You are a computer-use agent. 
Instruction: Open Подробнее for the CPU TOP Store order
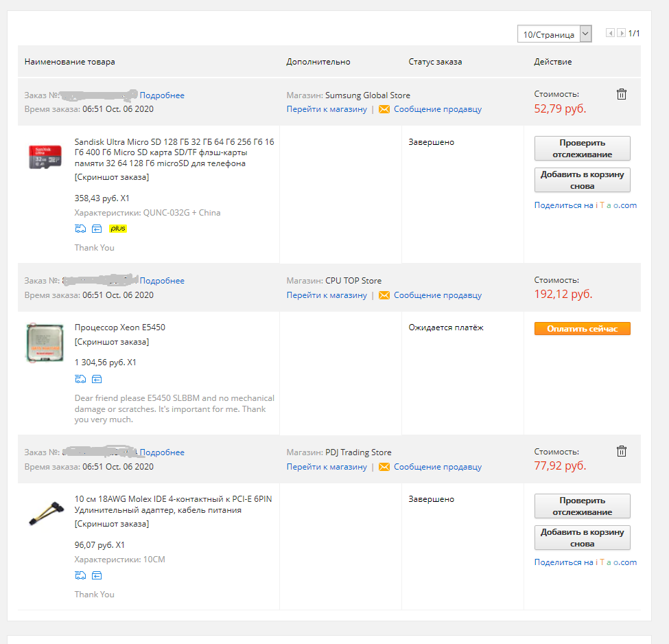pos(162,281)
